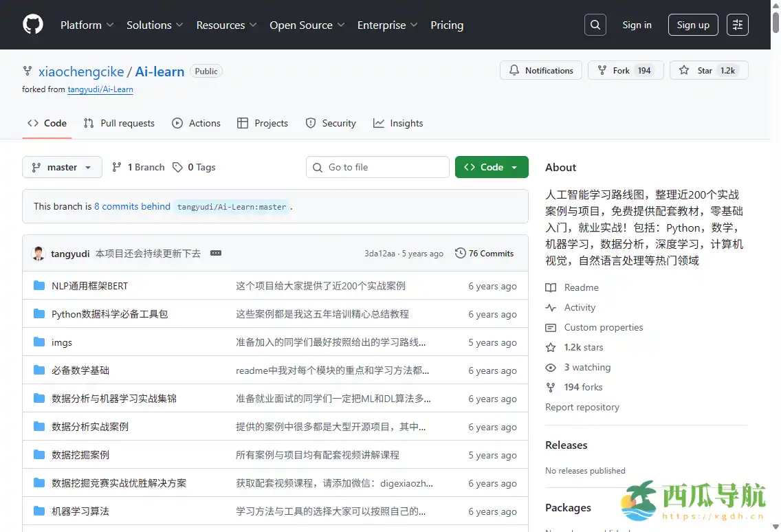Click the GitHub logo
Viewport: 781px width, 532px height.
click(x=32, y=25)
